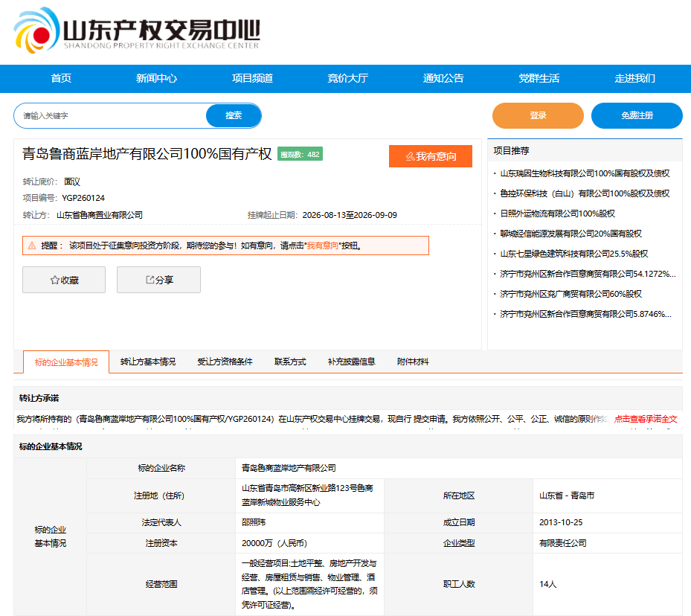The height and width of the screenshot is (616, 691).
Task: Go to 竞价大厅 in navigation
Action: tap(347, 78)
